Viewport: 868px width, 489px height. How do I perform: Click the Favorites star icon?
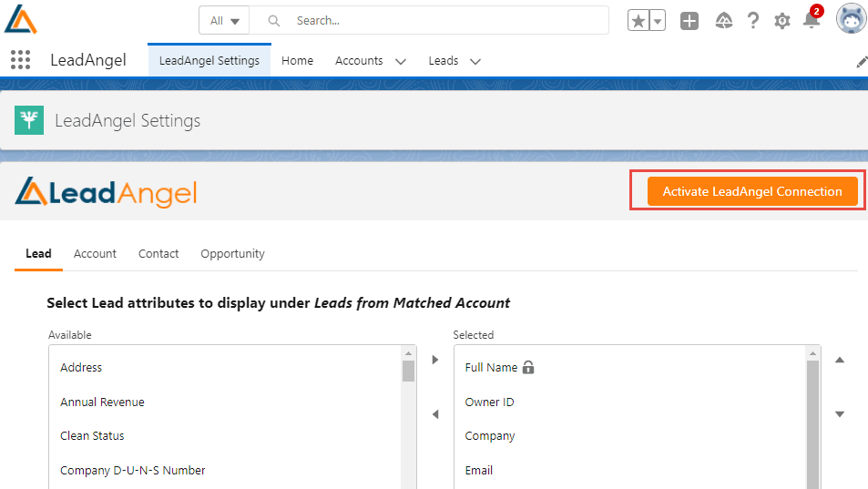638,21
